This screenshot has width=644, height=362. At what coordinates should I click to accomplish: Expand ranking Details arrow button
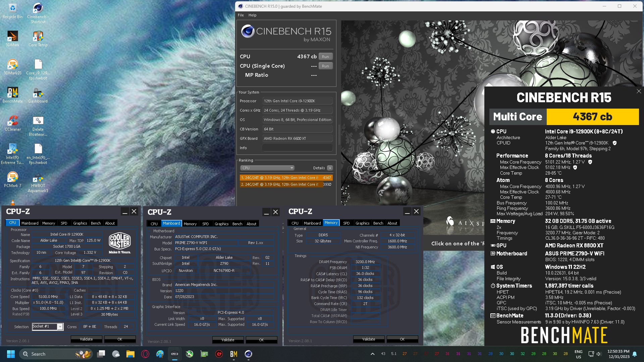tap(330, 168)
